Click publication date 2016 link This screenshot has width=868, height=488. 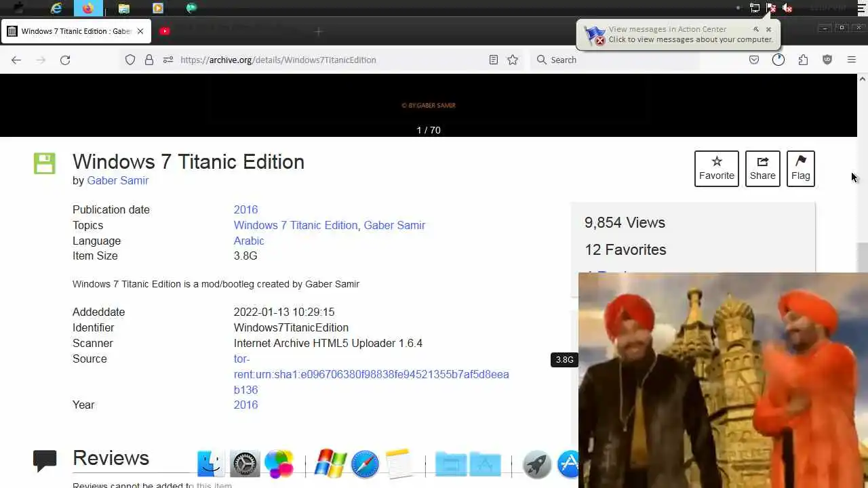[x=245, y=209]
